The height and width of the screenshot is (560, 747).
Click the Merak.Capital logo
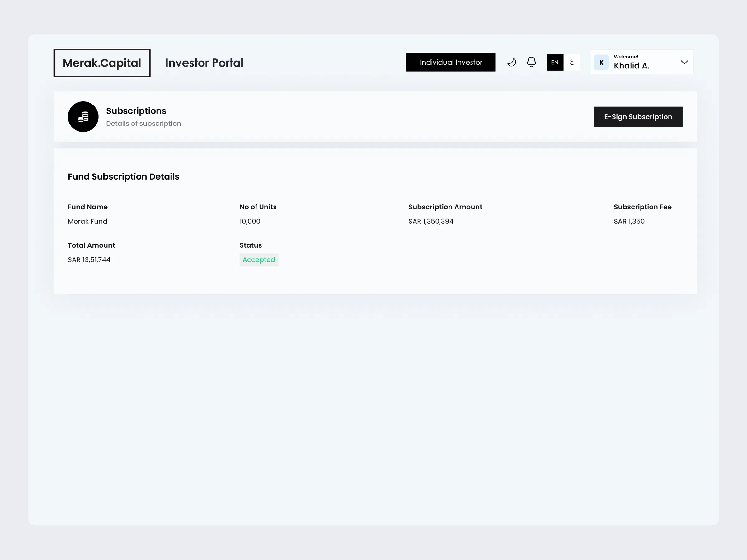point(102,63)
